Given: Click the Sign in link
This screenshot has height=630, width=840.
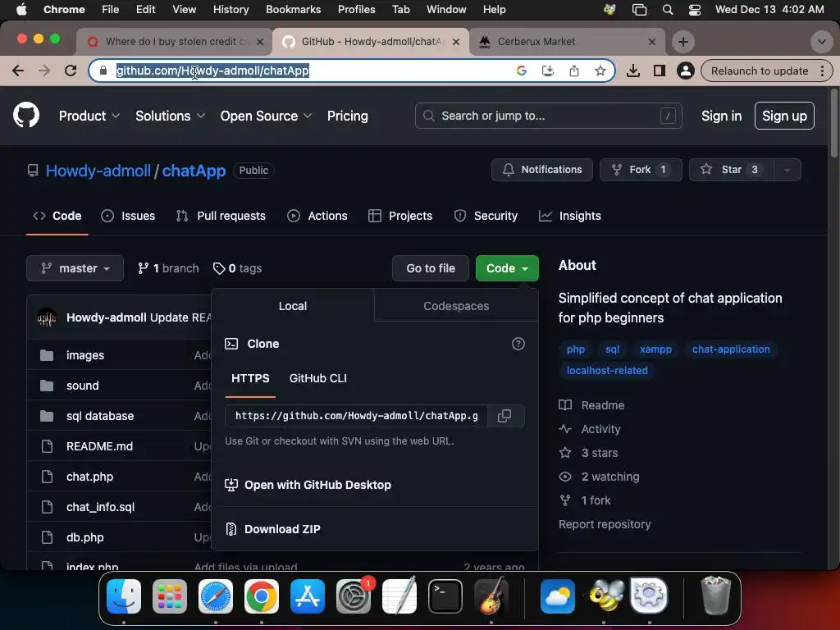Looking at the screenshot, I should [x=722, y=116].
